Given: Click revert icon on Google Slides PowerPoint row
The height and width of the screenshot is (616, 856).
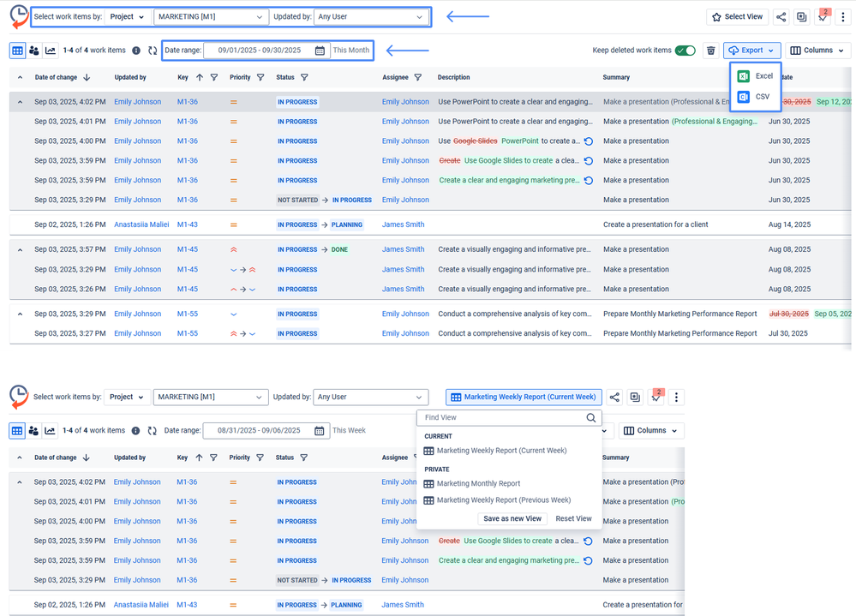Looking at the screenshot, I should click(x=589, y=141).
